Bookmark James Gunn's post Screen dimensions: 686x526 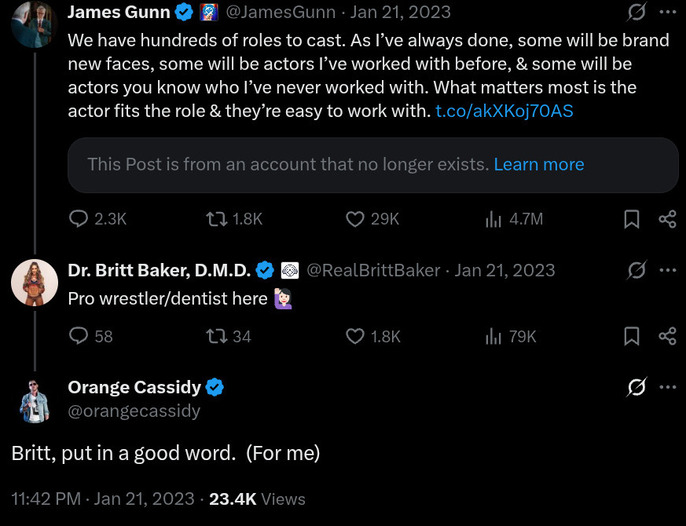click(631, 219)
